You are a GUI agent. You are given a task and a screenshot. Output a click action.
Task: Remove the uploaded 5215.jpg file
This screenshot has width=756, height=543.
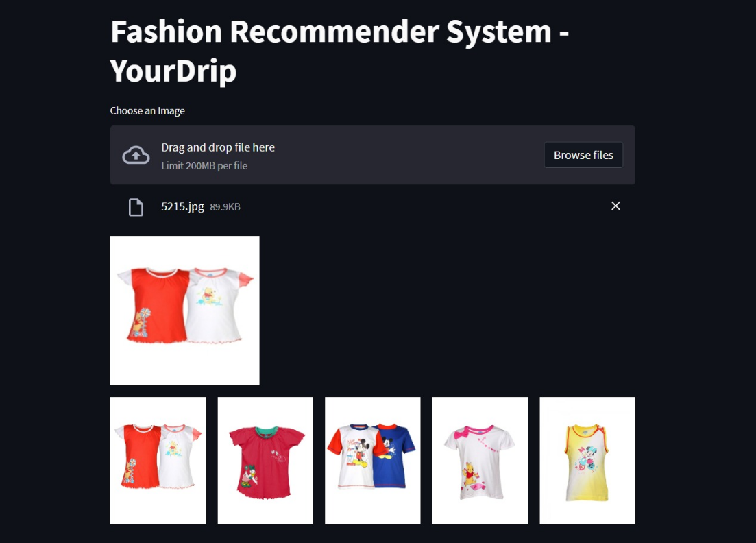click(x=615, y=206)
